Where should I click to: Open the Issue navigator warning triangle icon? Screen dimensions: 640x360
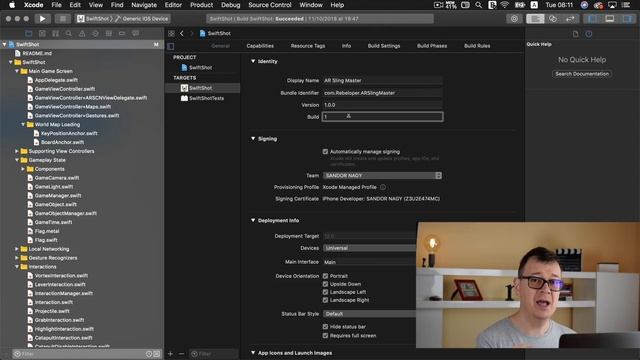[82, 33]
